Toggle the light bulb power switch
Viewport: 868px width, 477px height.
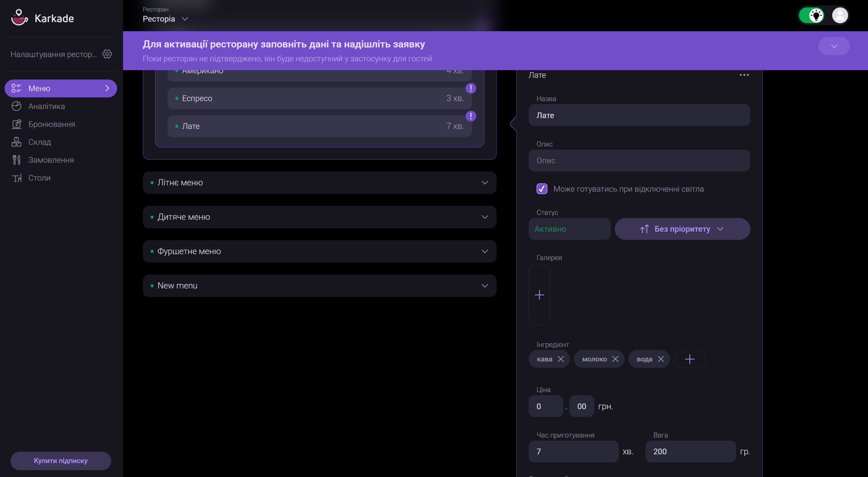pos(811,15)
